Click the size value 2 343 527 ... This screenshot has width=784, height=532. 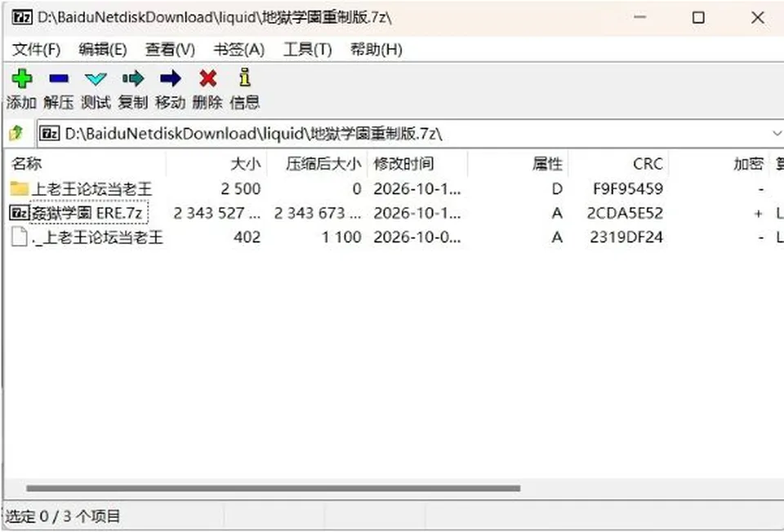(x=216, y=213)
